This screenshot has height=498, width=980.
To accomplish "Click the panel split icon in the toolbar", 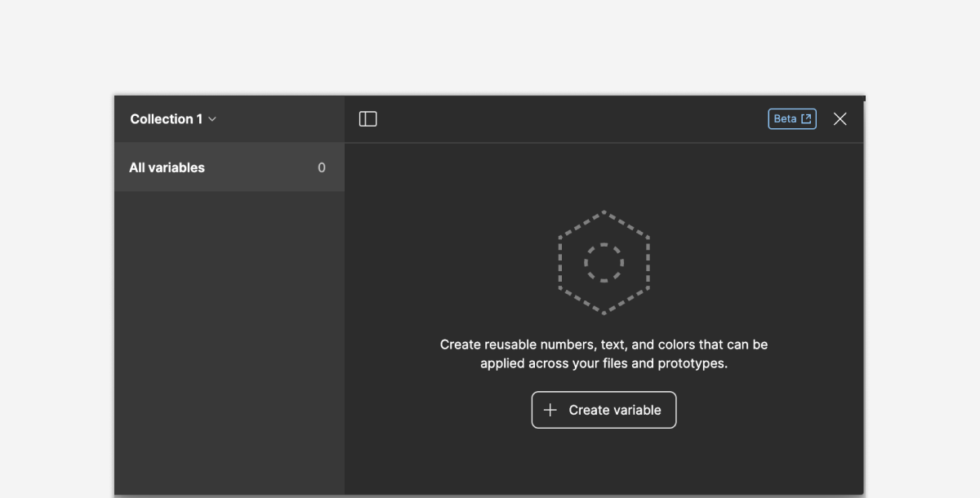I will tap(367, 118).
